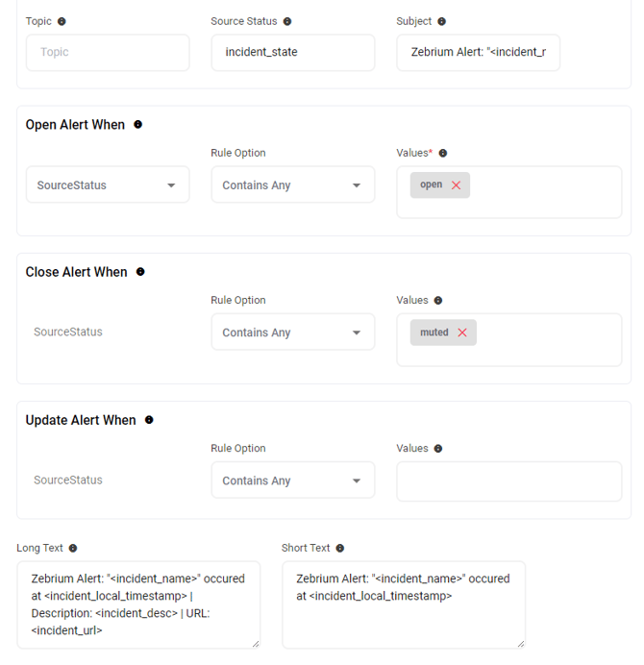Click the empty Update Alert Values field
The width and height of the screenshot is (644, 665).
click(508, 481)
